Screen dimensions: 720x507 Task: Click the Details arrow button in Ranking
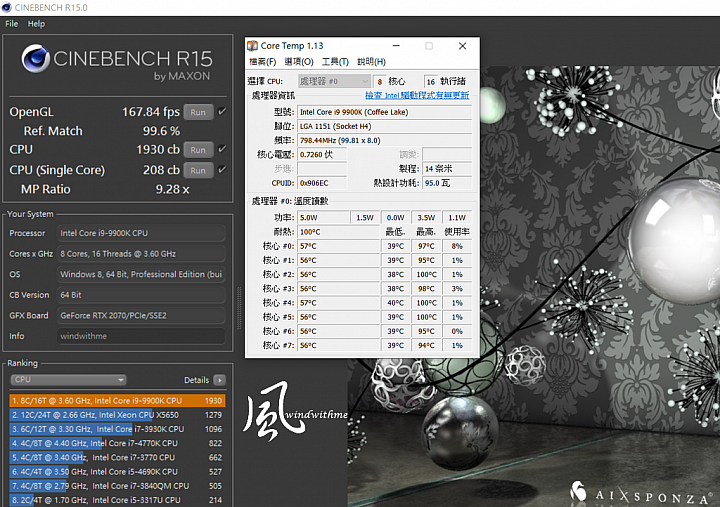219,380
